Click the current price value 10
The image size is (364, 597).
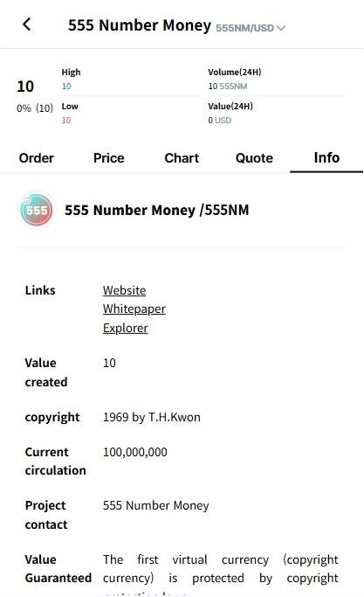pyautogui.click(x=25, y=87)
